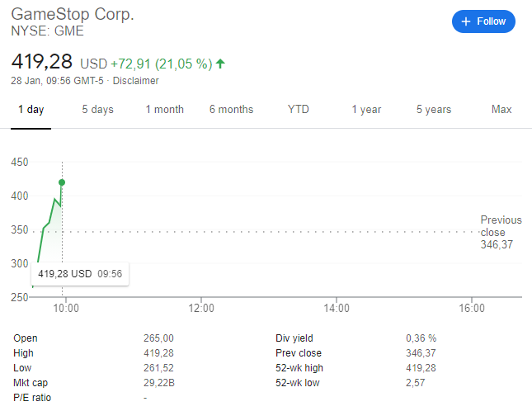Click the plus icon in Follow button
Image resolution: width=532 pixels, height=411 pixels.
coord(466,21)
